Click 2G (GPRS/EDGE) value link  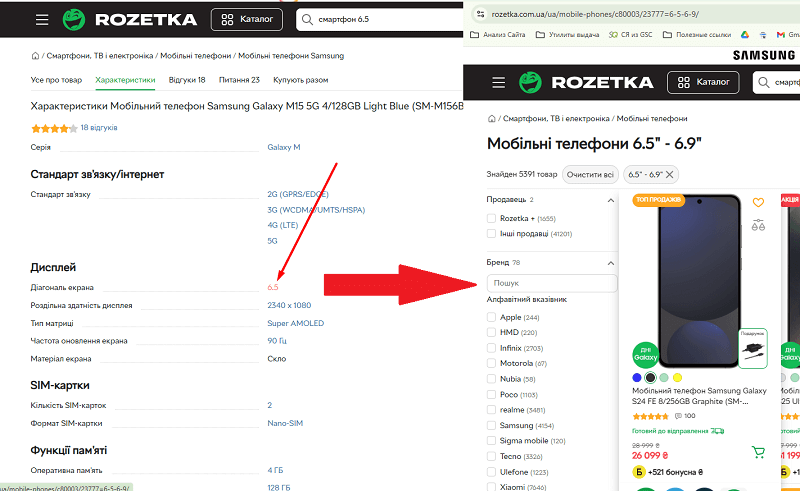coord(298,194)
